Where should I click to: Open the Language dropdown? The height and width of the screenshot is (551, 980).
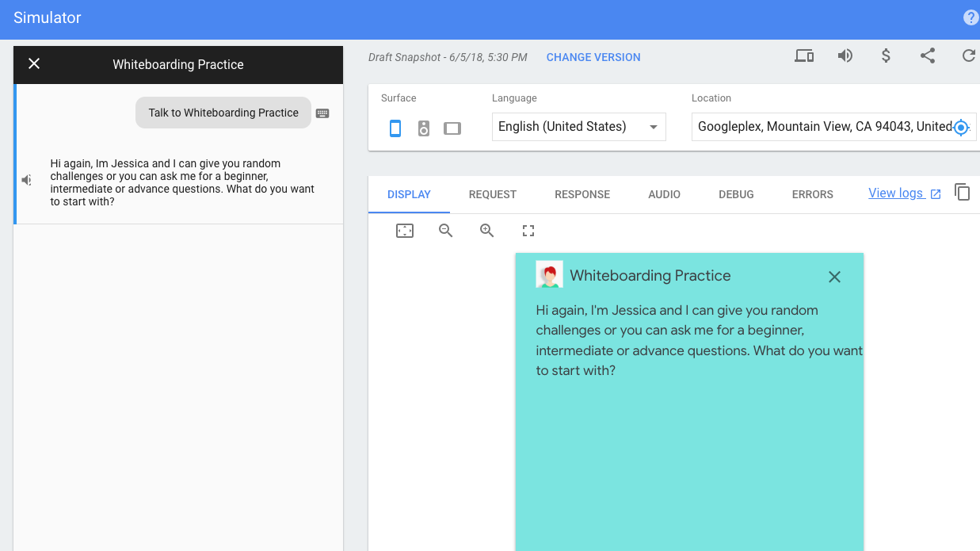[579, 127]
